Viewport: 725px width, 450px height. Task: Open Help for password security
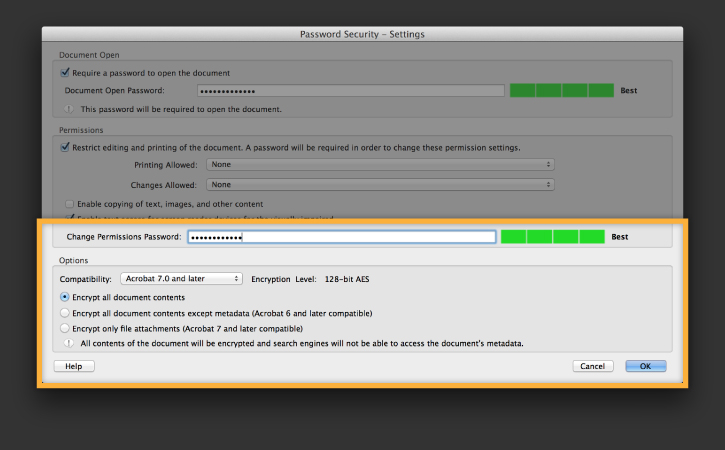coord(74,366)
